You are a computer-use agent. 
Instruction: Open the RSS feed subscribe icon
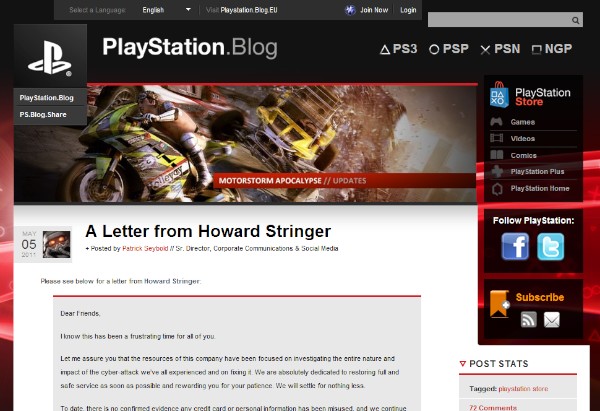528,320
